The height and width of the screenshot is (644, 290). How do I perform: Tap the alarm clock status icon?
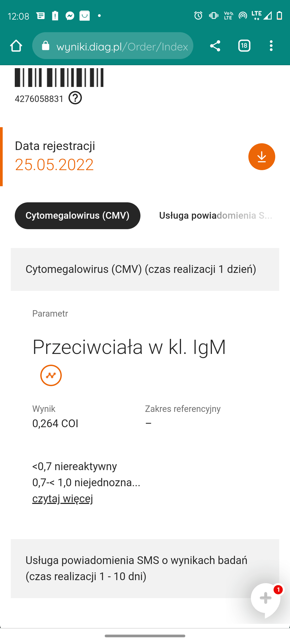pos(198,16)
